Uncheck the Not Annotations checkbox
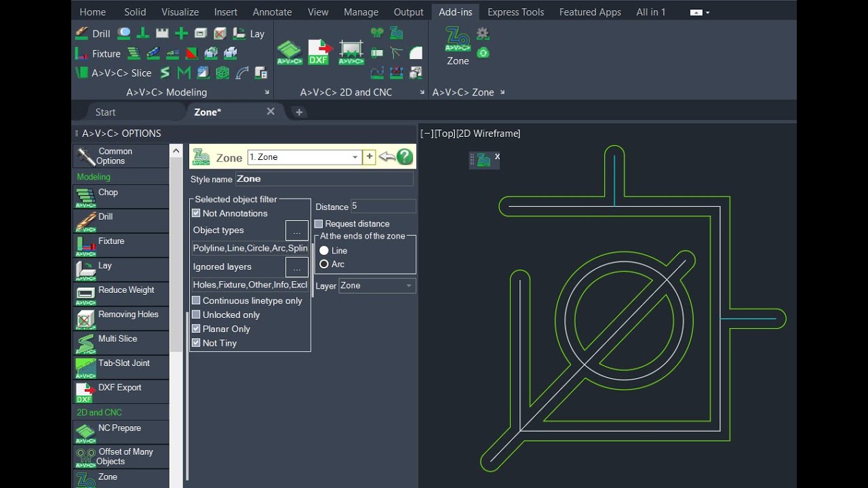The image size is (868, 488). click(196, 213)
